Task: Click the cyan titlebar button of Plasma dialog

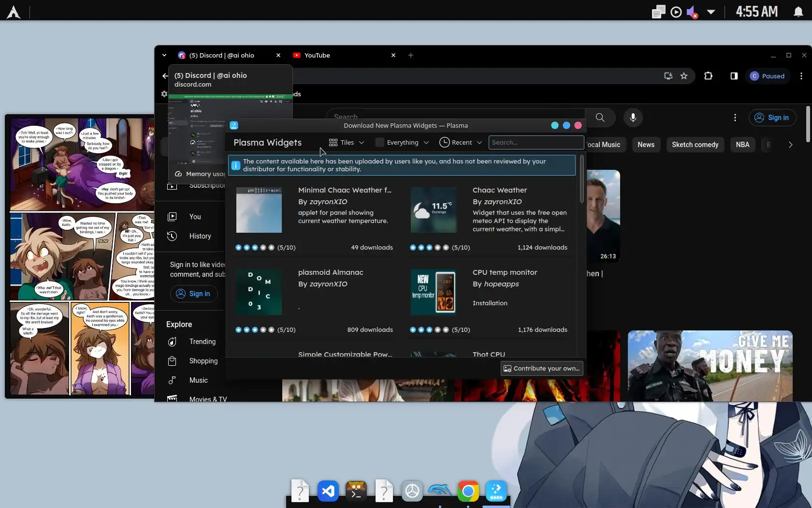Action: click(x=554, y=125)
